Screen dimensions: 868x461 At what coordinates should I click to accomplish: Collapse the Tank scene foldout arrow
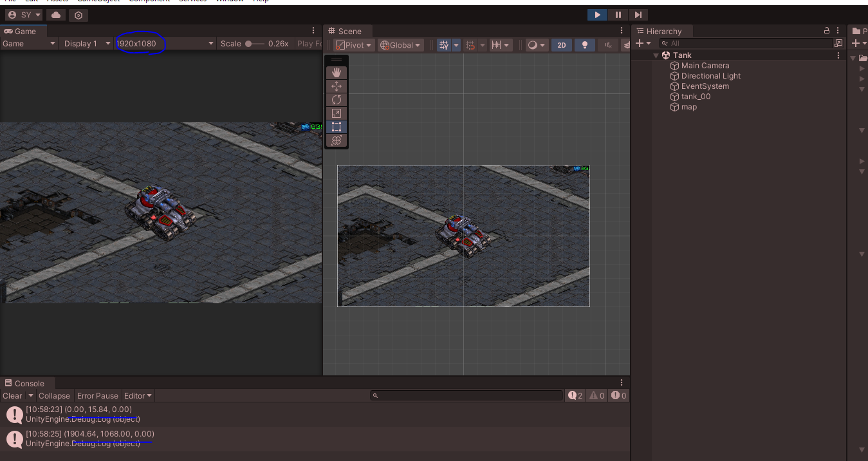[x=656, y=55]
